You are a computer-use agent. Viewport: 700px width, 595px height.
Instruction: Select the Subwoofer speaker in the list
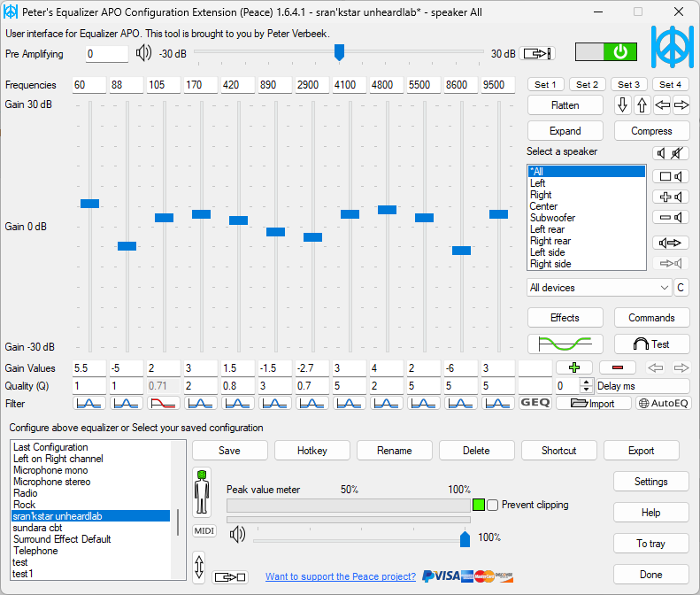pyautogui.click(x=587, y=218)
